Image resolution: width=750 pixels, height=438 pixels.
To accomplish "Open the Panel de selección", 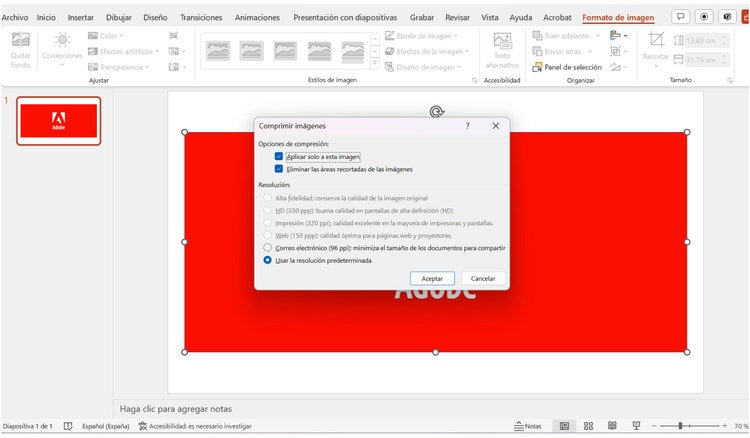I will click(567, 67).
